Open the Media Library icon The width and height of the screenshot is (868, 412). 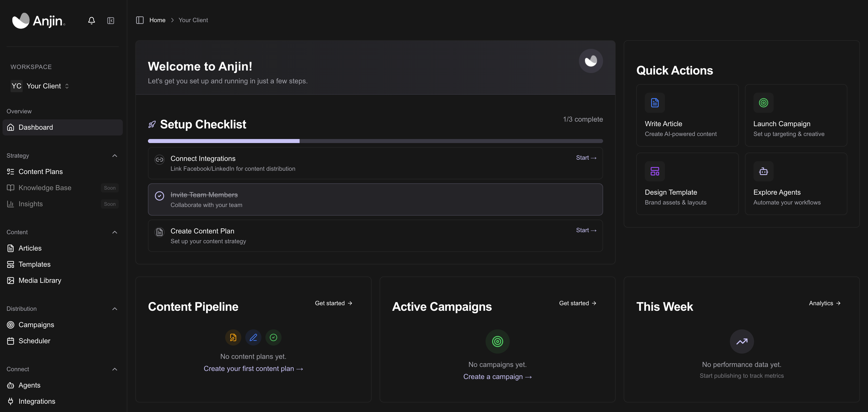11,280
